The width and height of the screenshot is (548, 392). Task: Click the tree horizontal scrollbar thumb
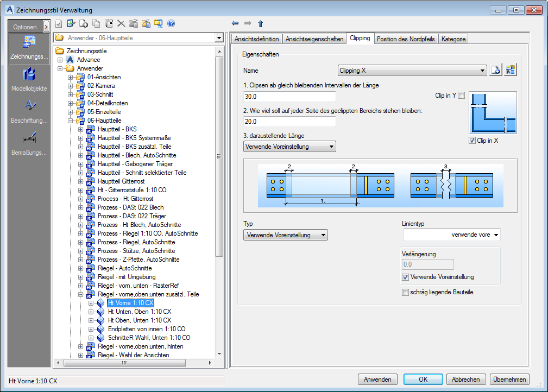pyautogui.click(x=124, y=363)
